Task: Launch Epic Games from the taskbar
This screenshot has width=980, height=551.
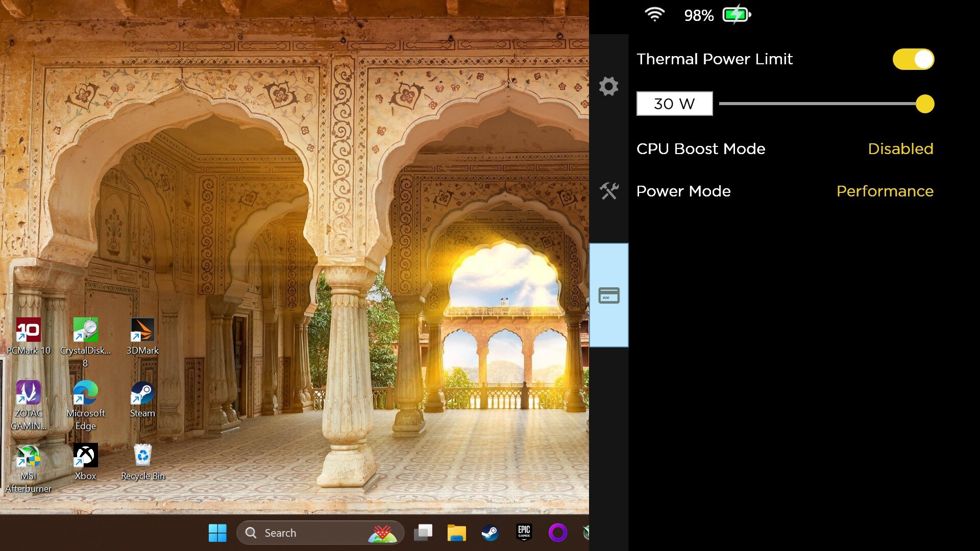Action: (x=524, y=533)
